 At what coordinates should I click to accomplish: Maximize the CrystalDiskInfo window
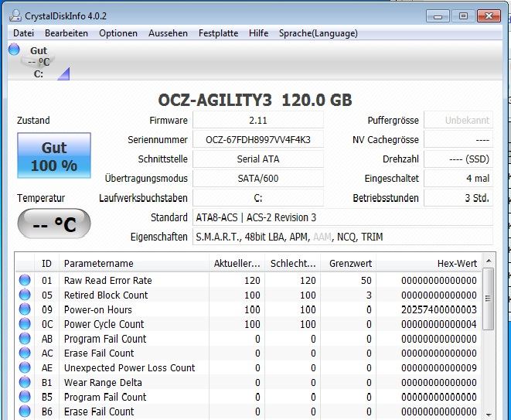(x=463, y=16)
